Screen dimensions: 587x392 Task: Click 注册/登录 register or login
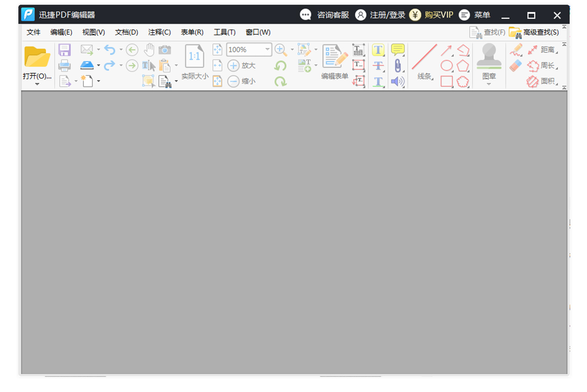click(380, 15)
